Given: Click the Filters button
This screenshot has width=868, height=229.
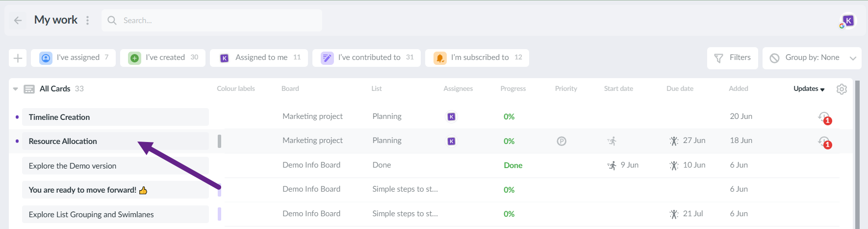Looking at the screenshot, I should pyautogui.click(x=733, y=58).
